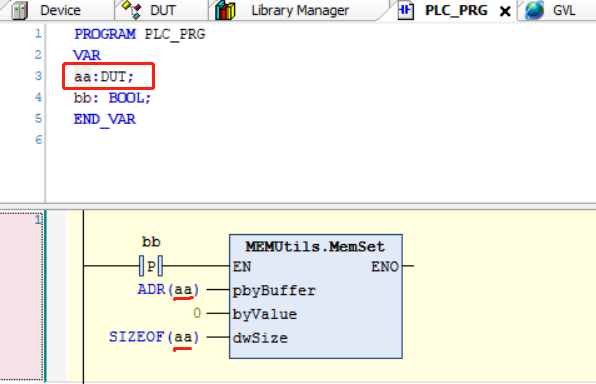Close the PLC_PRG tab
The width and height of the screenshot is (596, 384).
coord(505,11)
